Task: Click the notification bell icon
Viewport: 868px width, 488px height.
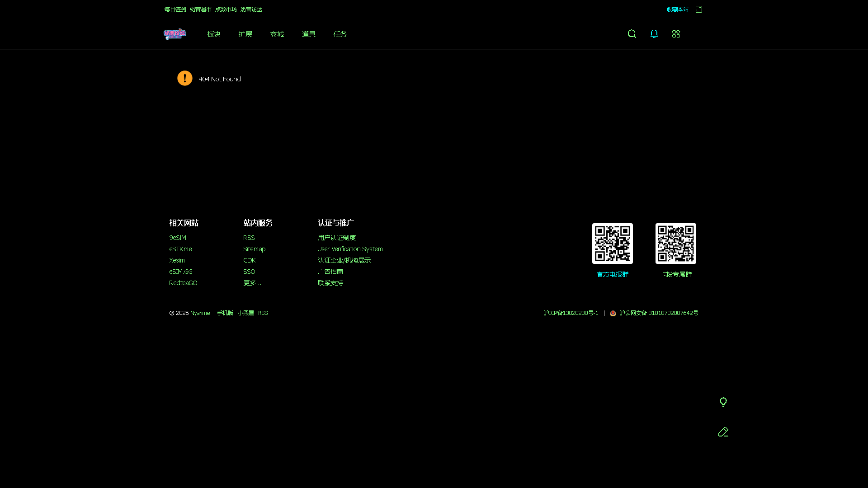Action: coord(654,33)
